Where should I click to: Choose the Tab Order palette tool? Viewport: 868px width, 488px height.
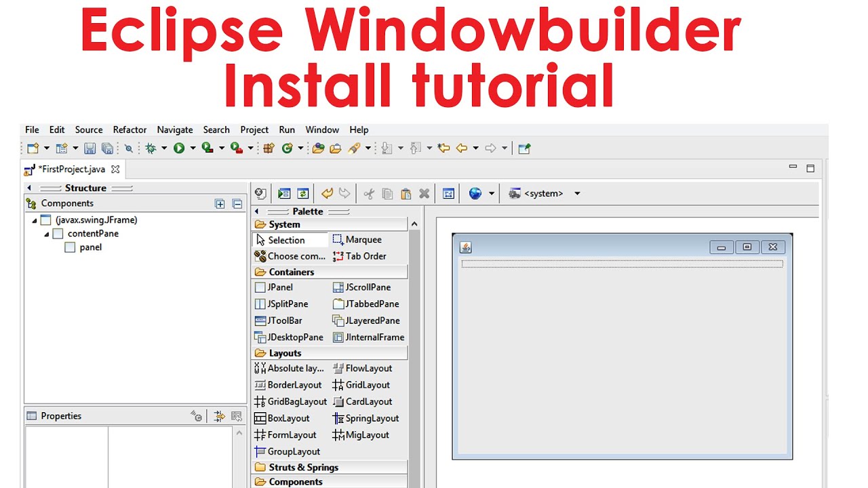click(x=359, y=256)
